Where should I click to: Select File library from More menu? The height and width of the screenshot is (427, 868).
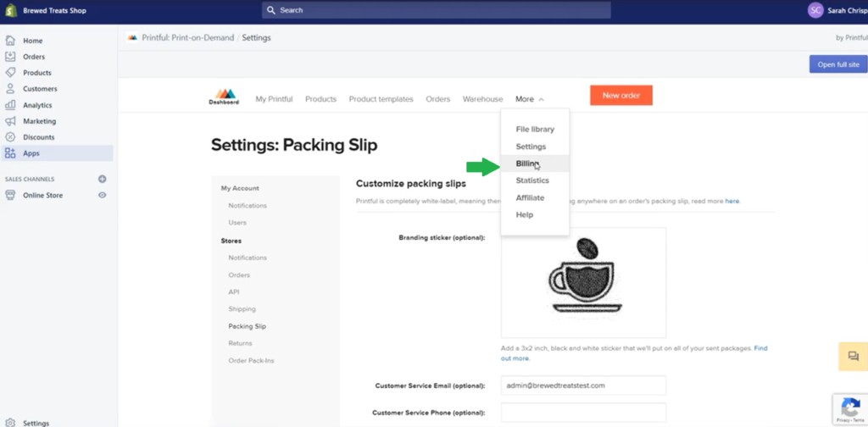(535, 130)
